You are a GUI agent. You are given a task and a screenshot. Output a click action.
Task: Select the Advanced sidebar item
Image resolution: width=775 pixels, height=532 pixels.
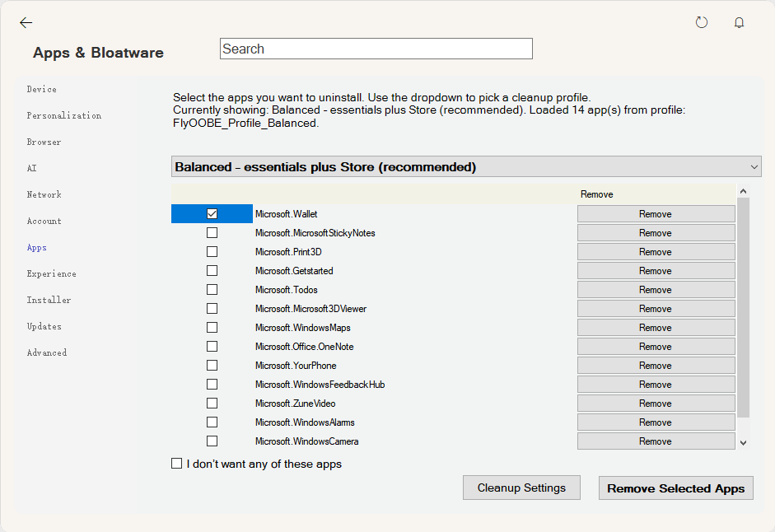tap(47, 353)
